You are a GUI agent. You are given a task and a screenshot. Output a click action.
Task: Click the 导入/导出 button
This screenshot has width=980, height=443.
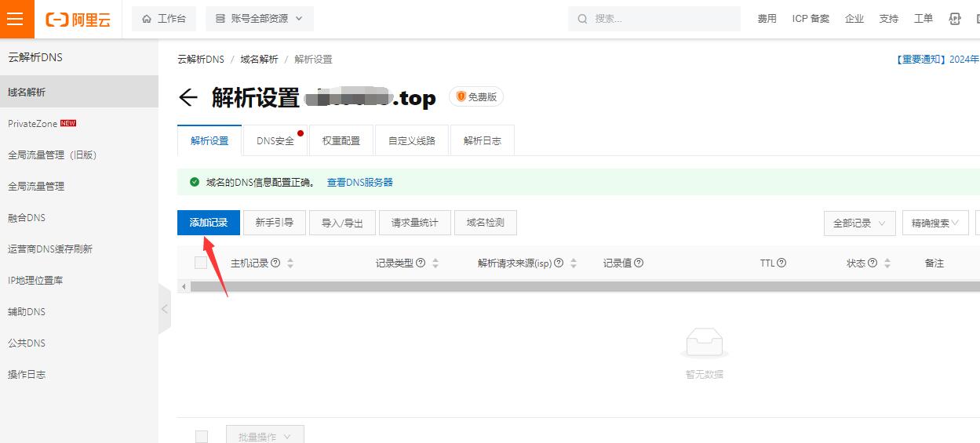342,223
